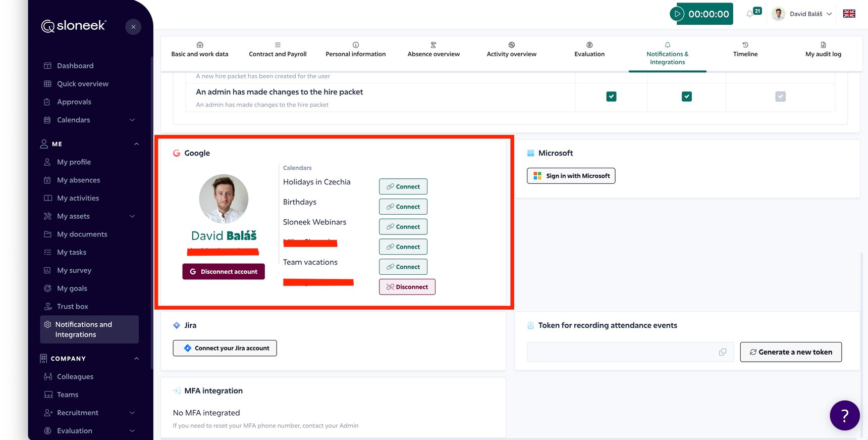Connect the Holidays in Czechia calendar
This screenshot has height=440, width=868.
(x=403, y=187)
